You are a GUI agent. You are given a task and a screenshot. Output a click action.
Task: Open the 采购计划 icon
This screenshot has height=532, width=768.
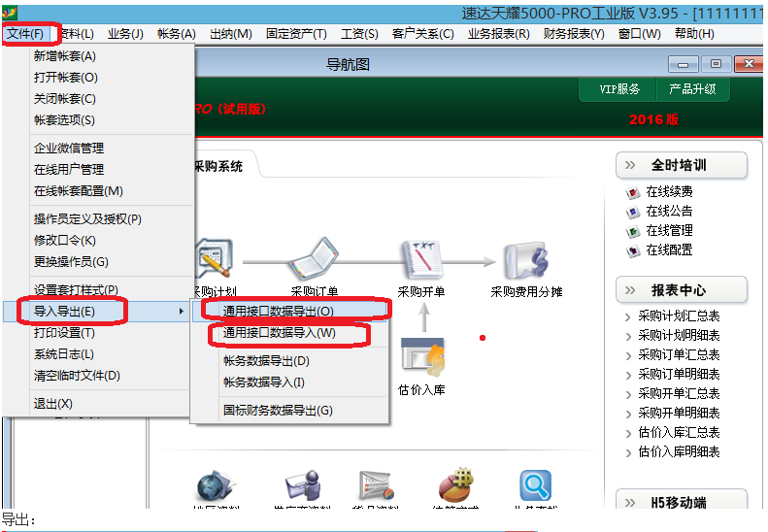pyautogui.click(x=214, y=258)
